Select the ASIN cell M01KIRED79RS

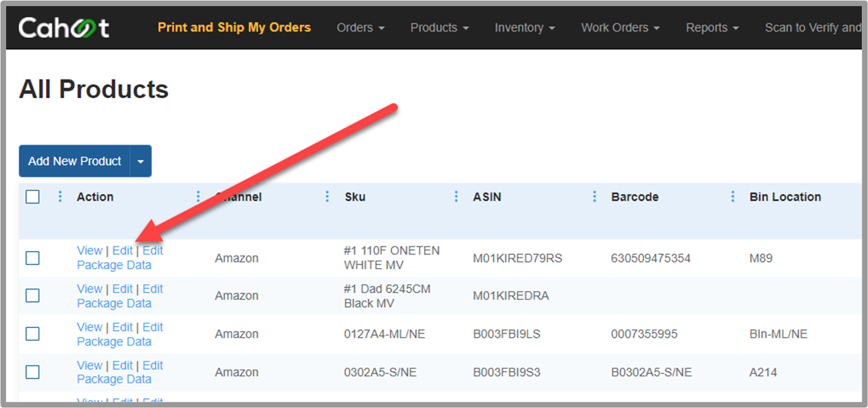click(x=517, y=258)
